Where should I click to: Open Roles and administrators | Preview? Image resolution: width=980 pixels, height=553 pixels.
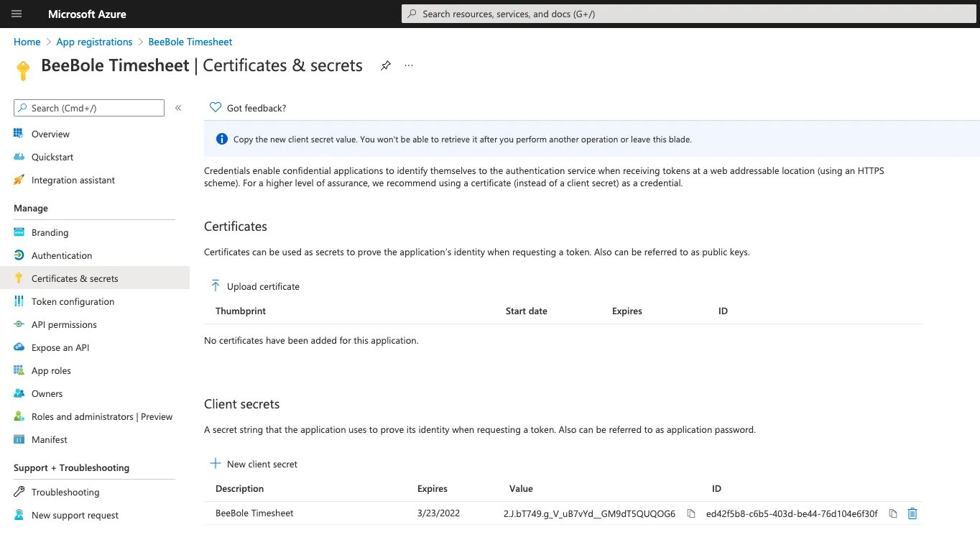[x=102, y=416]
